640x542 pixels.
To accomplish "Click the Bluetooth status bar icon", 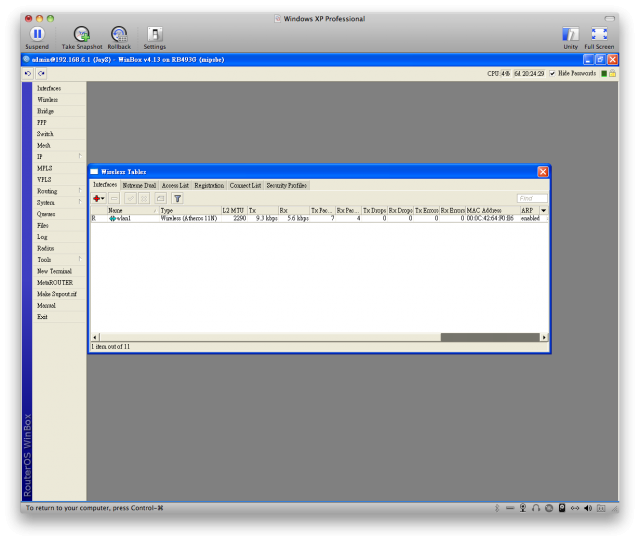I will click(497, 508).
